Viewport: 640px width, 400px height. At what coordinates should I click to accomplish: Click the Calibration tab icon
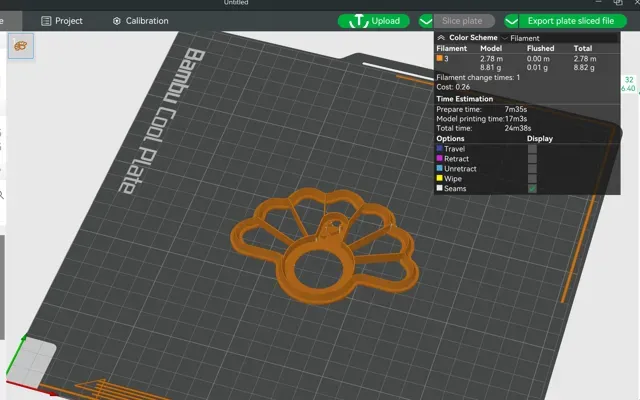point(117,21)
